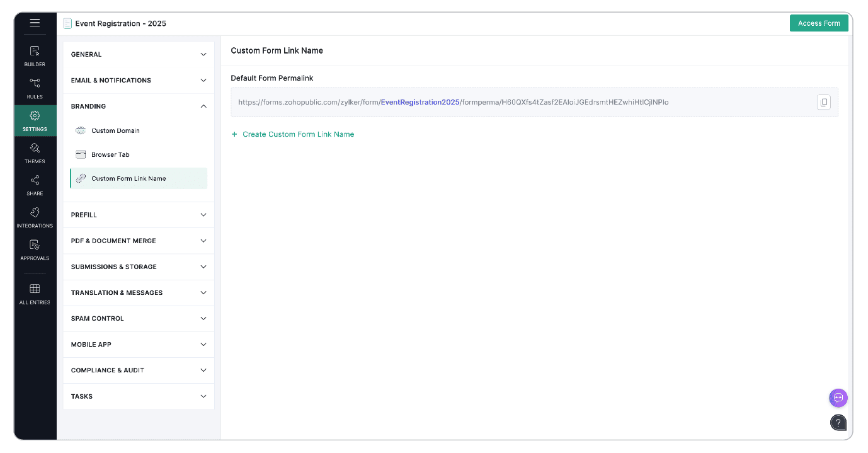Click the EventRegistration2025 link text in permalink
868x453 pixels.
click(x=420, y=102)
